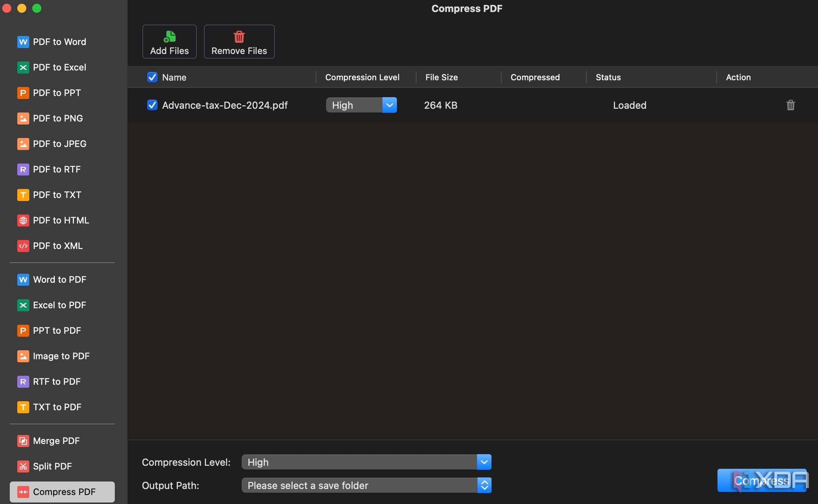Open the Output Path folder selector
The width and height of the screenshot is (818, 504).
pyautogui.click(x=367, y=485)
